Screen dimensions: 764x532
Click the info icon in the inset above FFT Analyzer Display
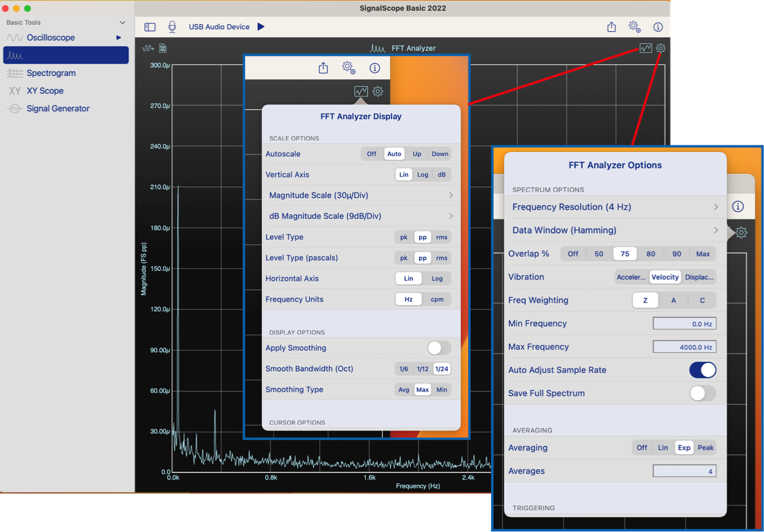[375, 68]
